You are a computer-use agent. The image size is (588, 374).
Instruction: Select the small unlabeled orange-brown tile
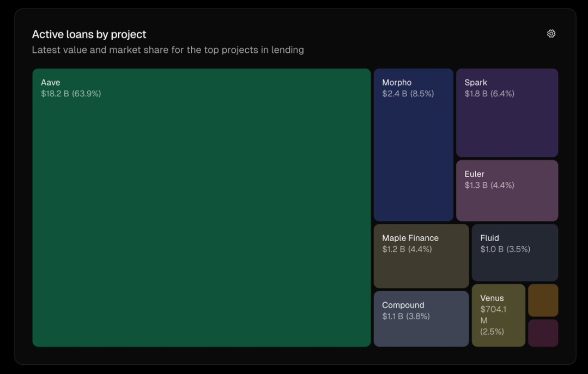543,300
